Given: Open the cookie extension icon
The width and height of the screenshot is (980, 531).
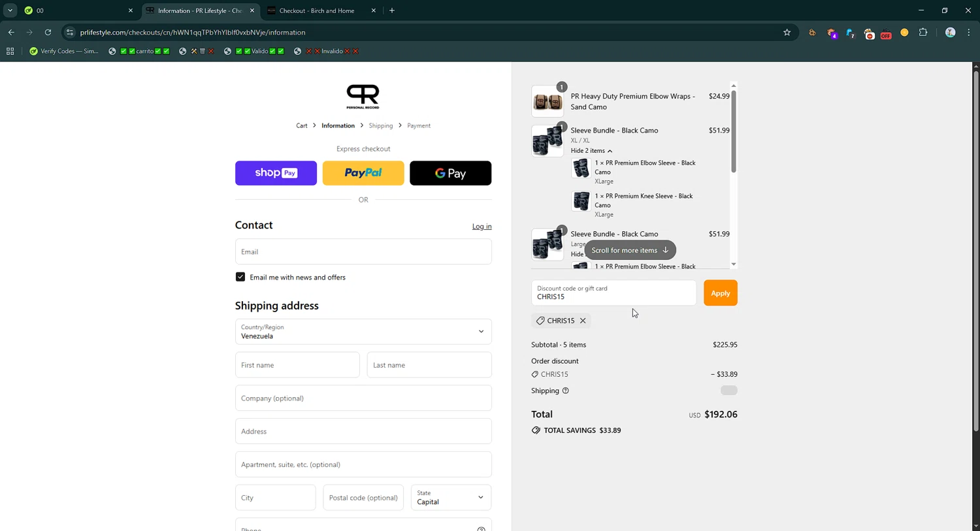Looking at the screenshot, I should tap(812, 33).
